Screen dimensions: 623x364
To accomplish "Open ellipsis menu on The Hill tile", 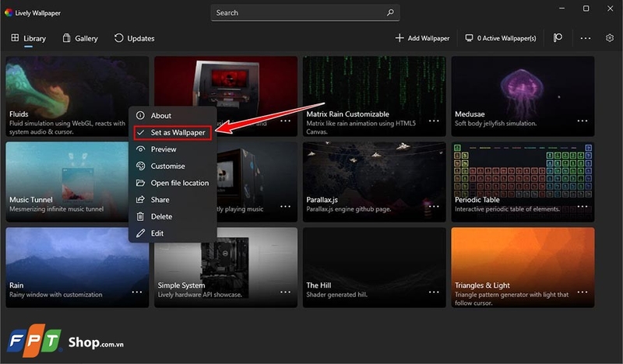I will pyautogui.click(x=434, y=292).
